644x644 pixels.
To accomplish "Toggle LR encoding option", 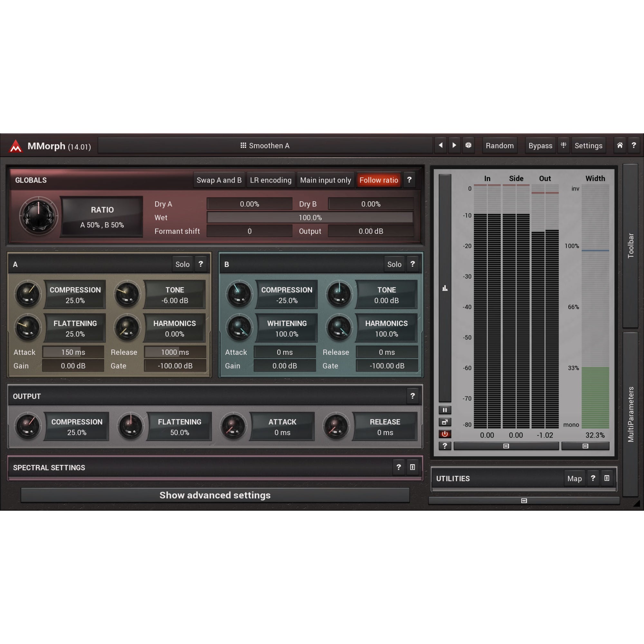I will [x=271, y=180].
